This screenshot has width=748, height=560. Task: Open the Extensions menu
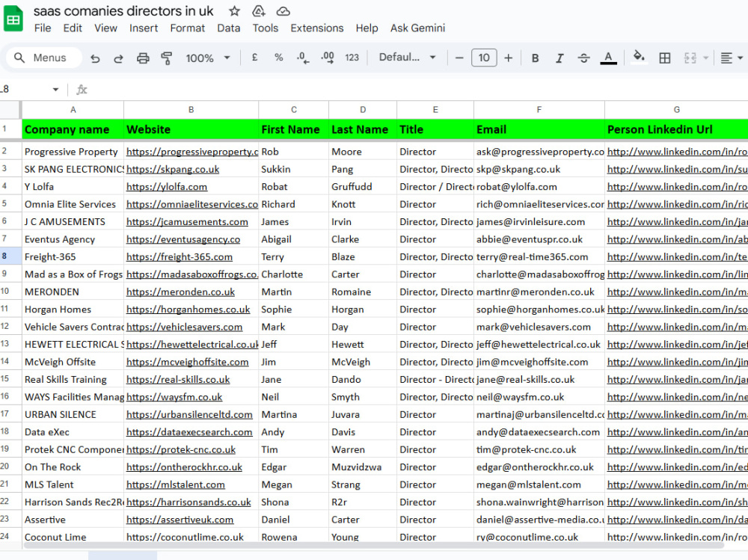click(x=316, y=28)
